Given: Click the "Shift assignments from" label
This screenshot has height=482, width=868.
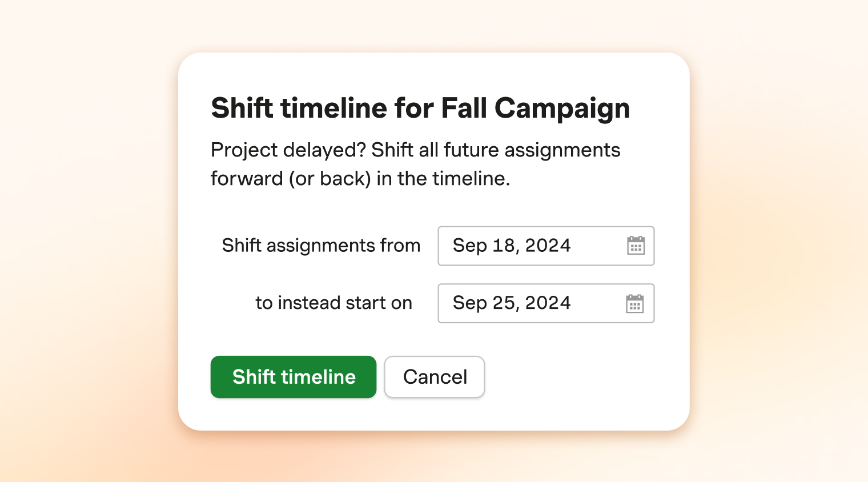Looking at the screenshot, I should tap(321, 246).
